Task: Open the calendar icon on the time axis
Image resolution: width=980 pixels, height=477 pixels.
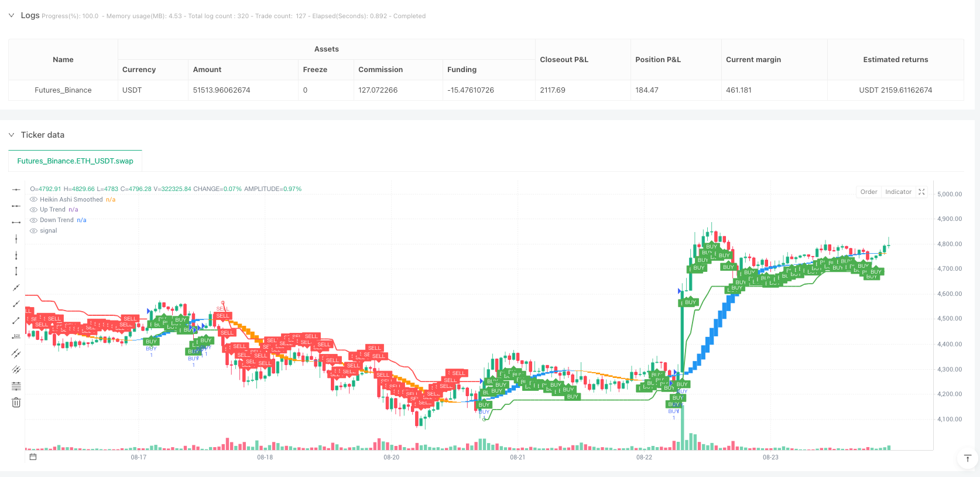Action: tap(33, 457)
